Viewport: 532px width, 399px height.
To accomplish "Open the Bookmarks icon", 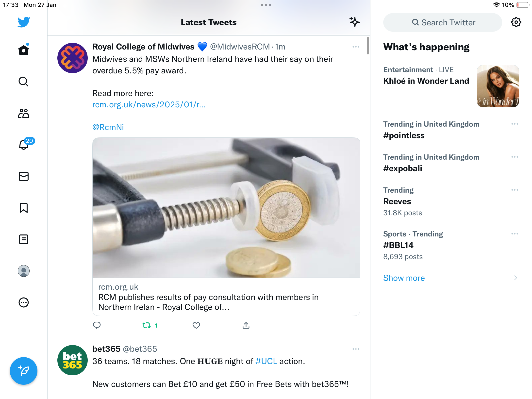I will pyautogui.click(x=24, y=208).
